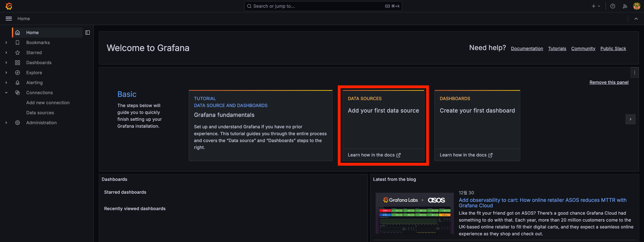Click the Grafana Labs ASOS blog thumbnail
The width and height of the screenshot is (644, 242).
click(x=414, y=213)
